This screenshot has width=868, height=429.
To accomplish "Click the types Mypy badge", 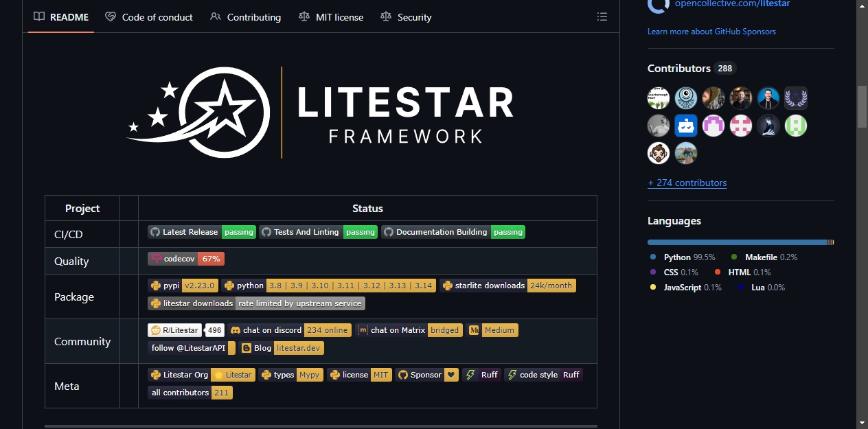I will pos(291,375).
